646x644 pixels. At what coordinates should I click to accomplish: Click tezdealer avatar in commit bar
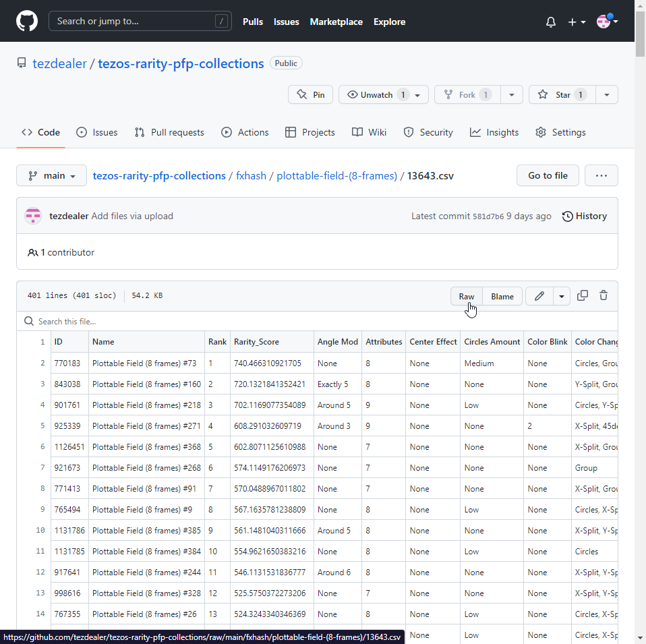[33, 216]
